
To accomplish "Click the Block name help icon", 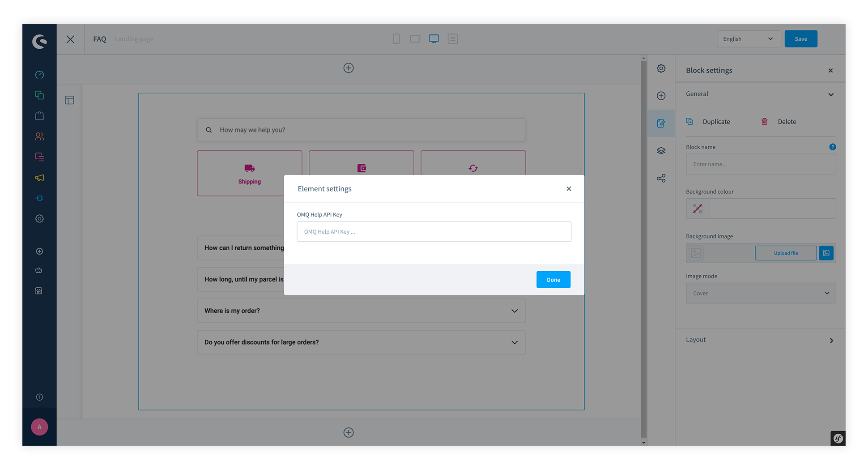I will pyautogui.click(x=833, y=147).
